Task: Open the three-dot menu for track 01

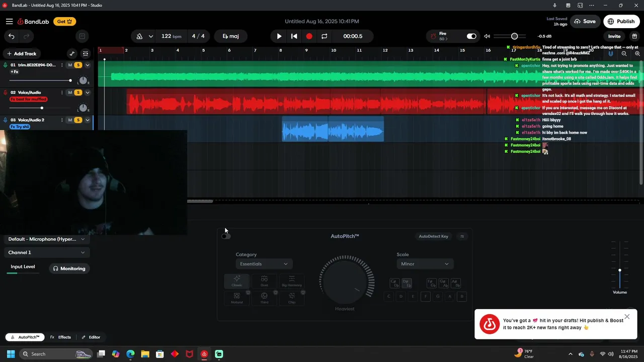Action: pyautogui.click(x=62, y=65)
